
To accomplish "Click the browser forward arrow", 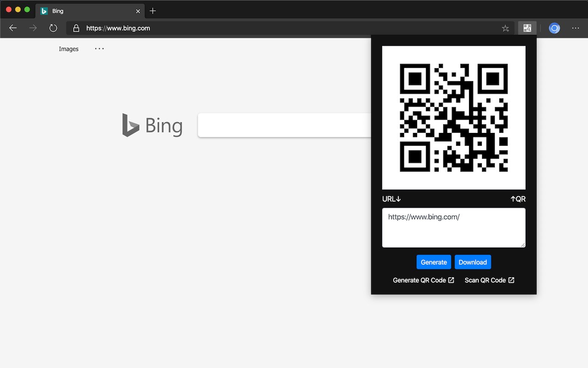I will click(33, 28).
